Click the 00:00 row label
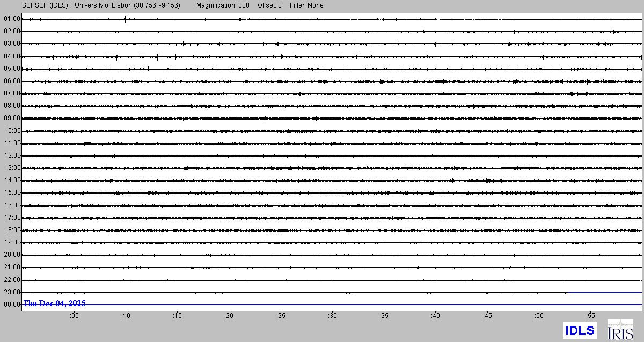Image resolution: width=644 pixels, height=342 pixels. (12, 304)
